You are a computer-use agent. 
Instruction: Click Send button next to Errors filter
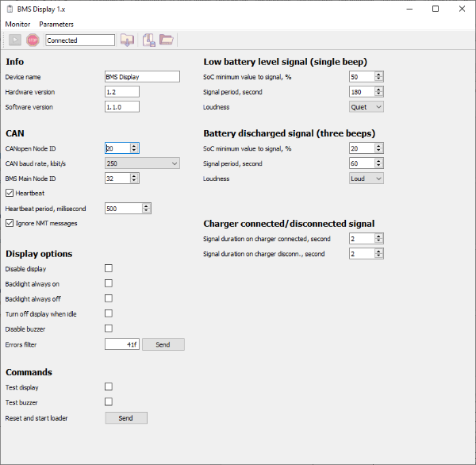(163, 344)
